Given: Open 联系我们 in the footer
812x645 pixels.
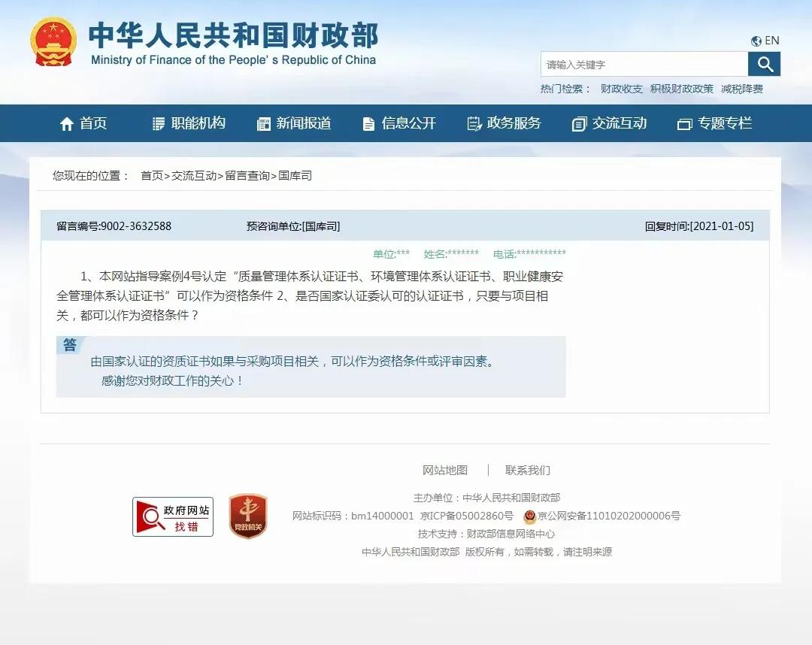Looking at the screenshot, I should point(526,470).
